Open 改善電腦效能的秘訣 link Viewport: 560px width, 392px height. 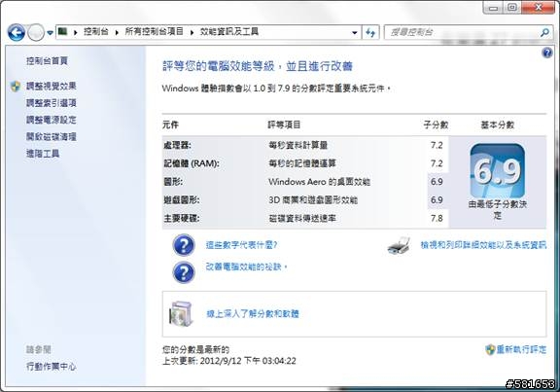246,267
